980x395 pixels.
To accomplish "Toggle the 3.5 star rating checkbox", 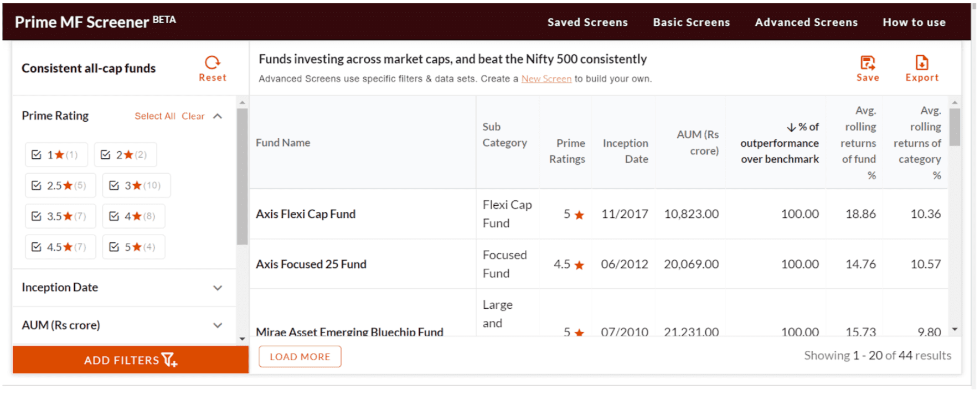I will coord(37,216).
